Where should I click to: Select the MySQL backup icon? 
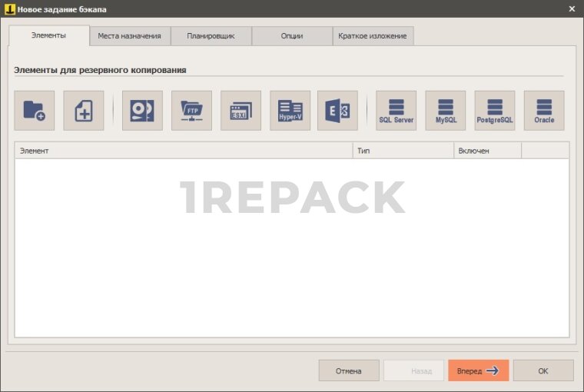point(446,111)
